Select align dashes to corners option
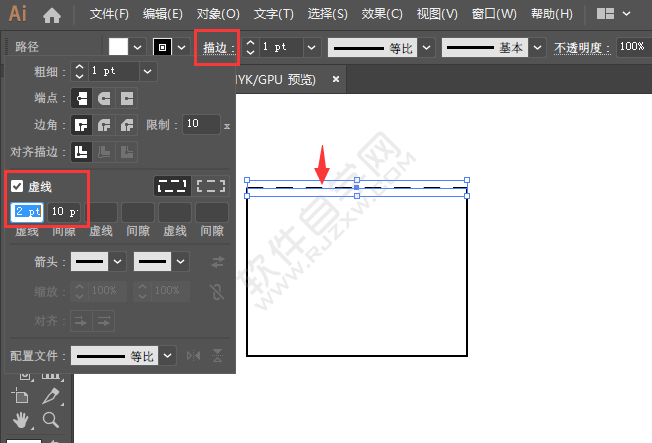 coord(211,186)
